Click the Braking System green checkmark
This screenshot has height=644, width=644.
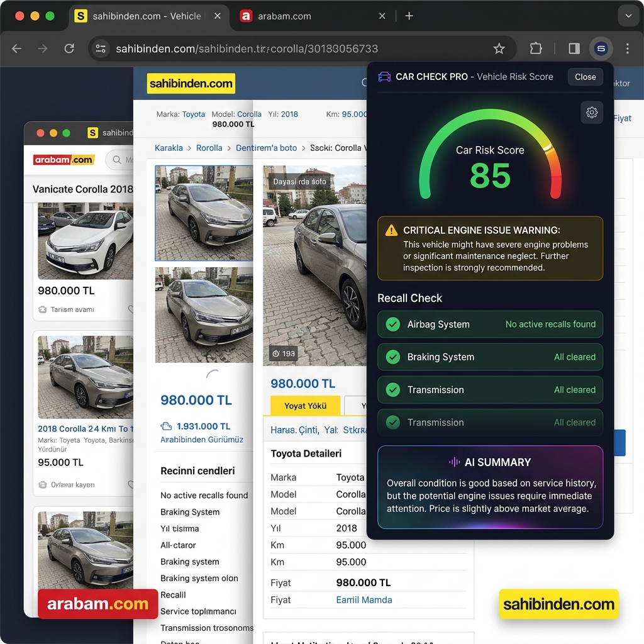point(393,357)
